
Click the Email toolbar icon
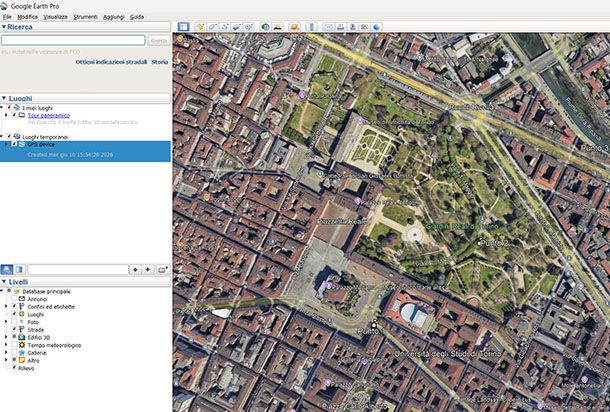tap(328, 26)
